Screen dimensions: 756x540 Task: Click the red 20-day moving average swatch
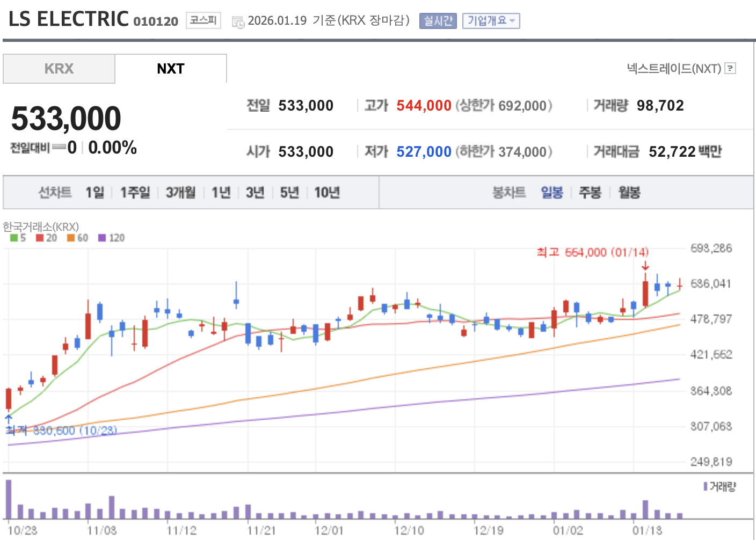(40, 238)
